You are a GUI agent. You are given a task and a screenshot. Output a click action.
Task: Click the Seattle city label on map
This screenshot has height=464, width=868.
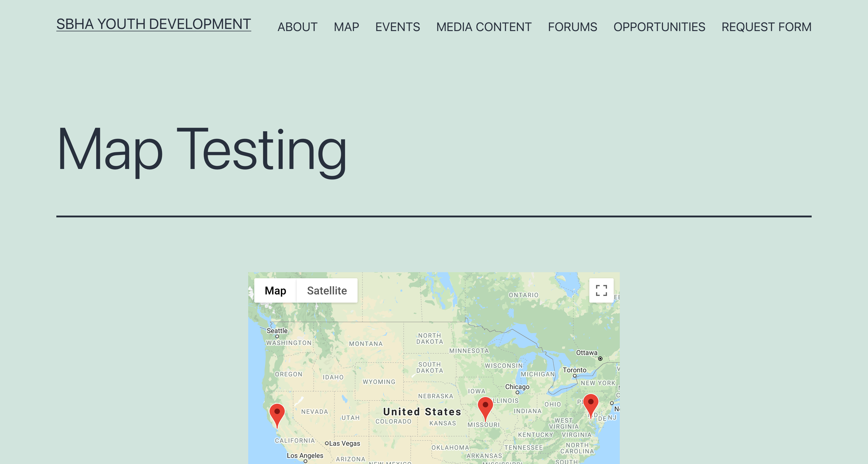277,331
